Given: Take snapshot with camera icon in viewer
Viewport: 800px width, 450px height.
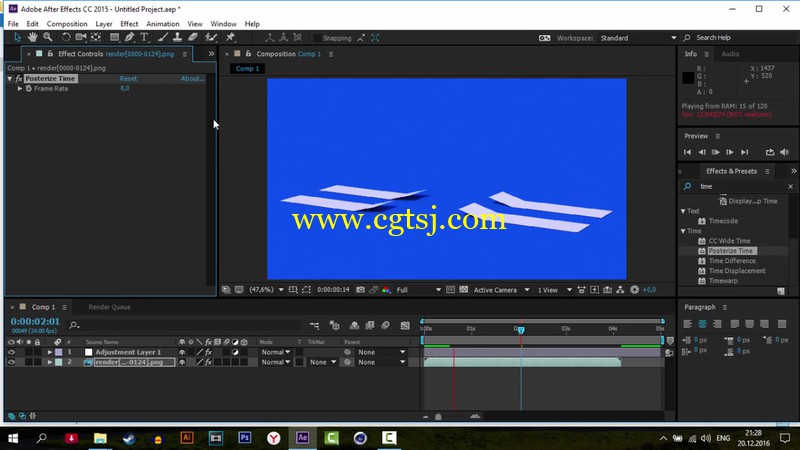Looking at the screenshot, I should pyautogui.click(x=360, y=290).
